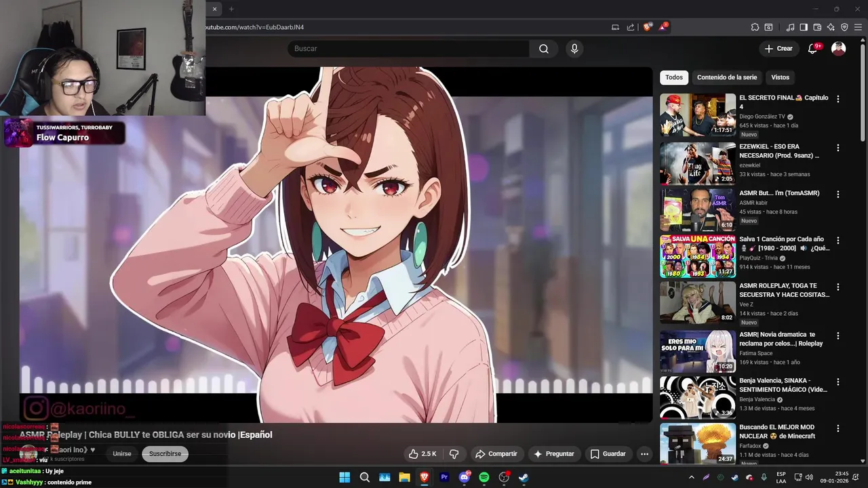
Task: Click the ASMR But... I'm (TomASMR) title
Action: pos(779,193)
